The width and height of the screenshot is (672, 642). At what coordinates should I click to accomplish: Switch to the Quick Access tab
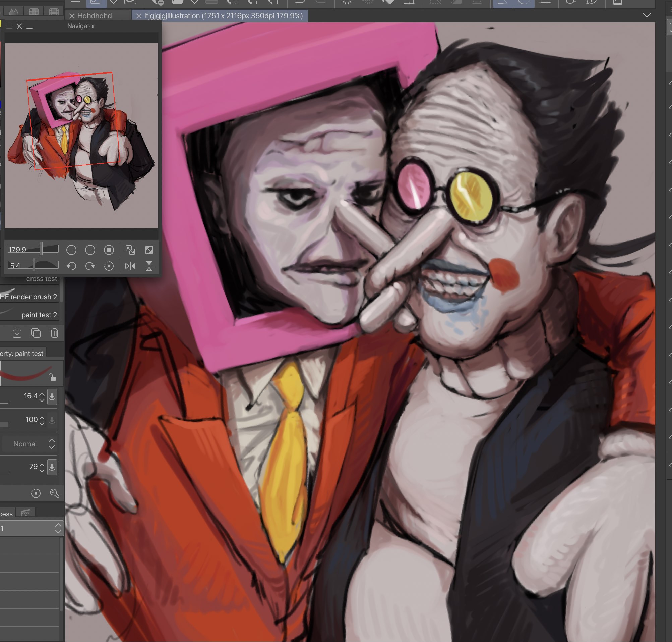point(7,513)
